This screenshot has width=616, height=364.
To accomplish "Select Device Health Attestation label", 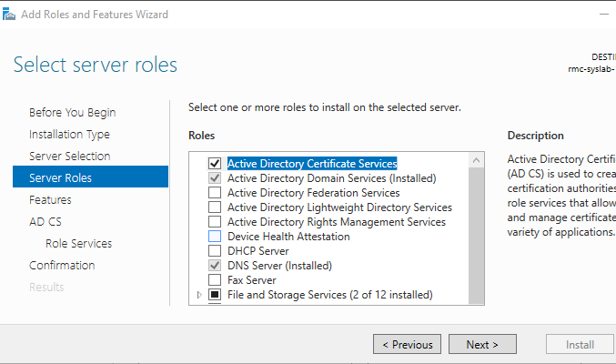I will click(288, 237).
